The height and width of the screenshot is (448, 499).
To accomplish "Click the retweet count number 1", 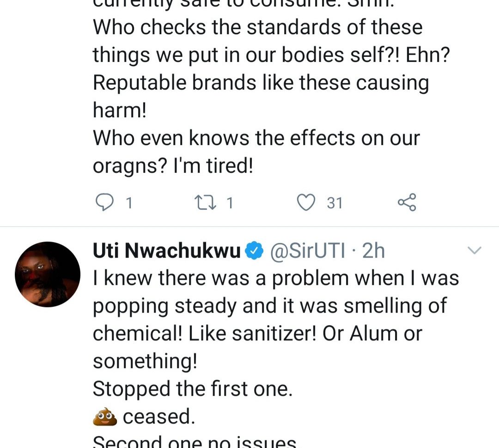I will [x=230, y=203].
